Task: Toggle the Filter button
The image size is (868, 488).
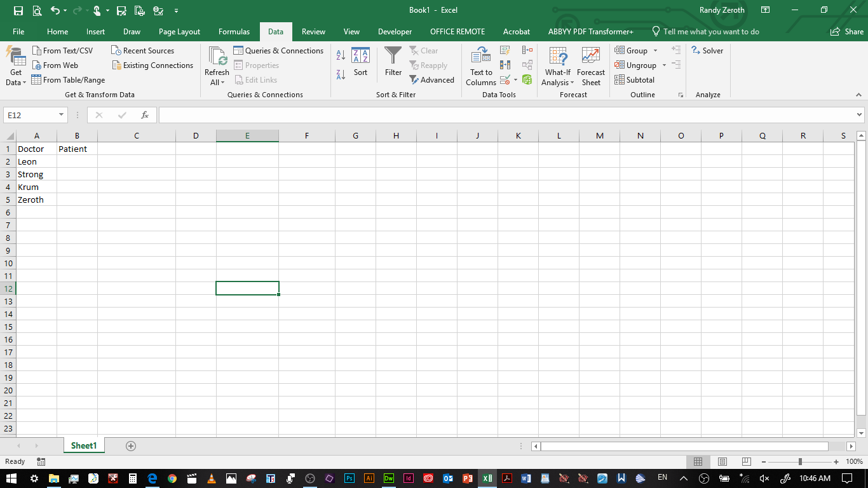Action: tap(393, 62)
